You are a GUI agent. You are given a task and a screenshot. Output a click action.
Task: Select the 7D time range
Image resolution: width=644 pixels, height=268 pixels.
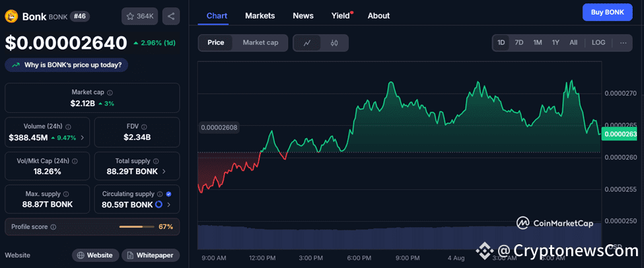[x=519, y=43]
